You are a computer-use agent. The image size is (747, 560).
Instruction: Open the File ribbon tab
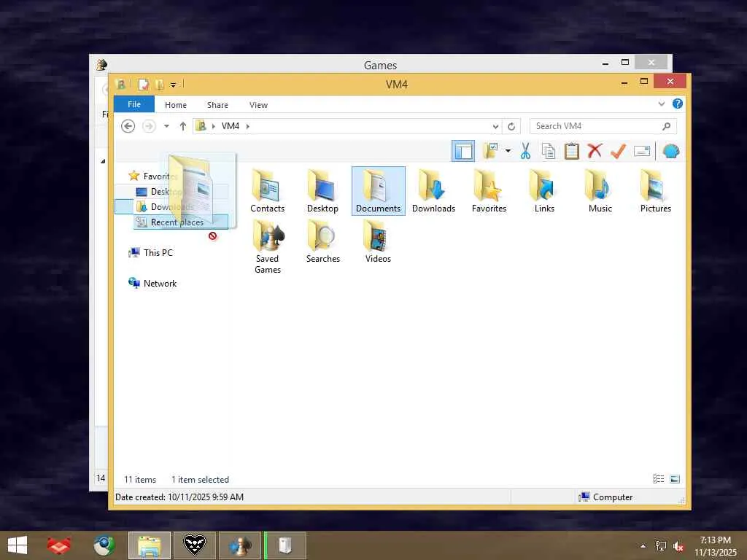(134, 104)
